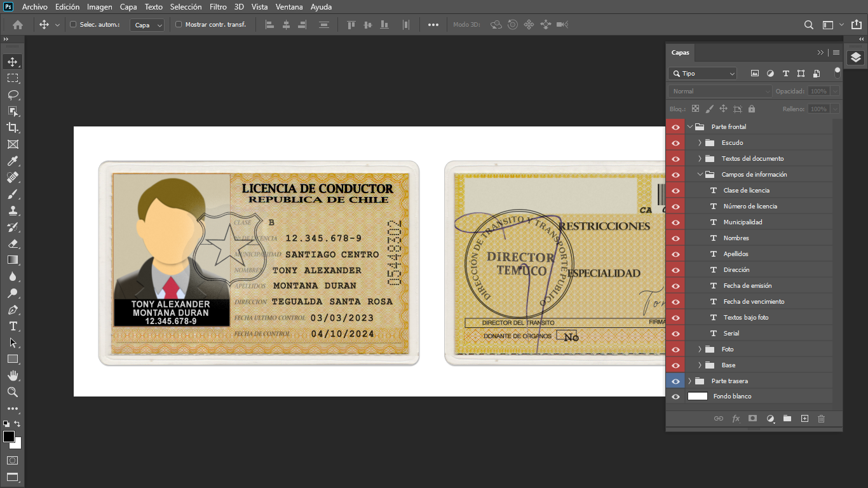Select the Lasso tool

click(x=13, y=95)
